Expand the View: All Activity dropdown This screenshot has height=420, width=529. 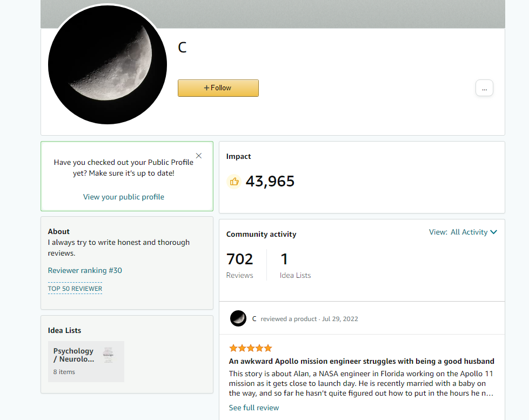(463, 232)
